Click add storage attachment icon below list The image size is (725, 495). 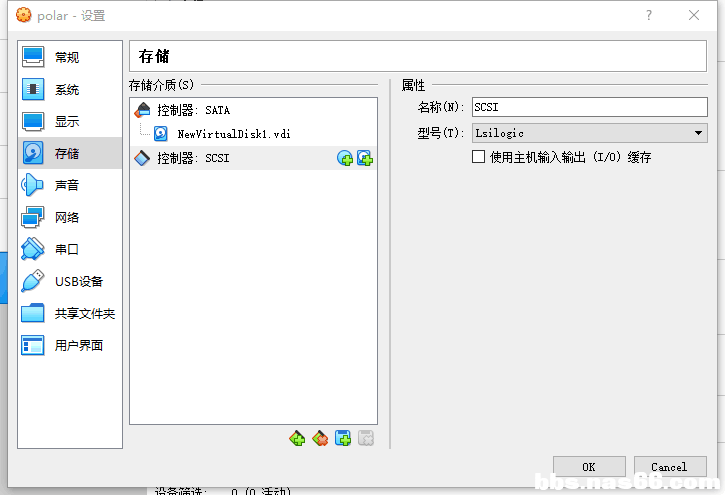343,438
